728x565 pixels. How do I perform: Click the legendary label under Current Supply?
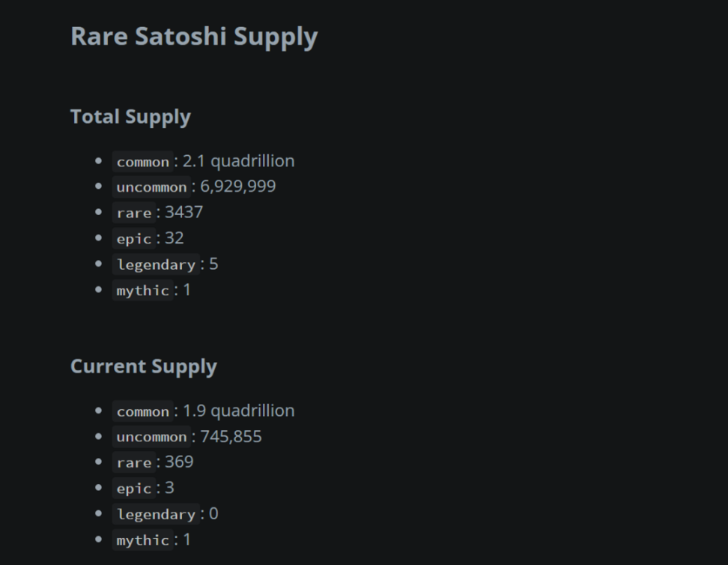click(x=156, y=514)
